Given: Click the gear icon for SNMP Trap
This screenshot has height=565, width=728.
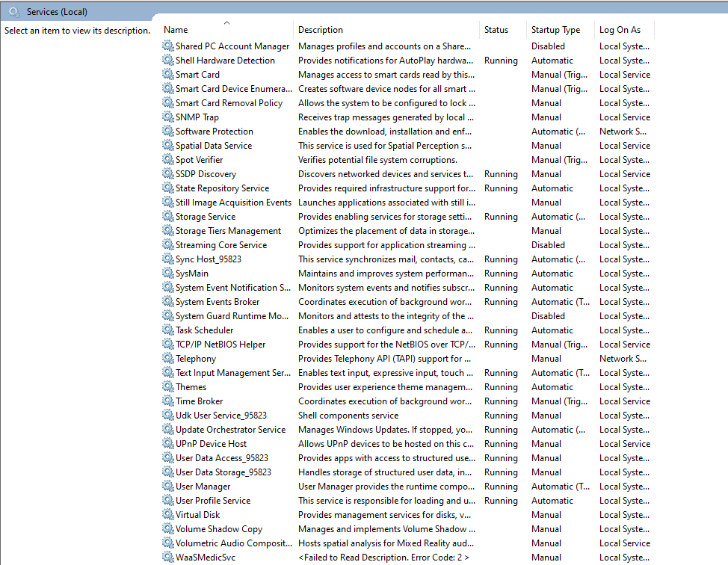Looking at the screenshot, I should pos(167,117).
